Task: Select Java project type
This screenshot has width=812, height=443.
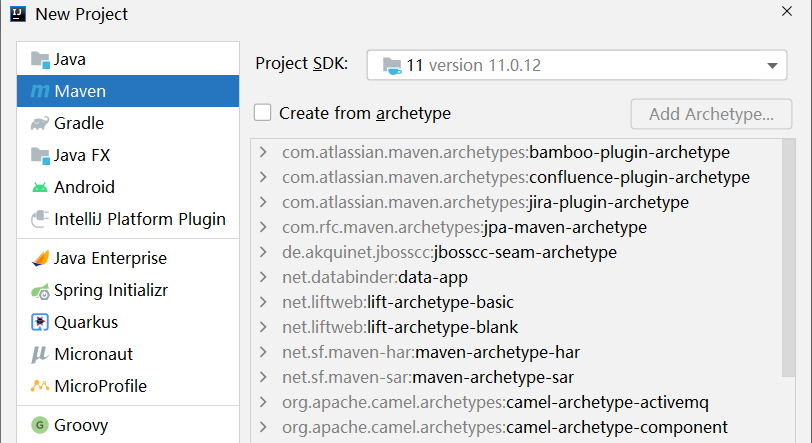Action: coord(128,60)
